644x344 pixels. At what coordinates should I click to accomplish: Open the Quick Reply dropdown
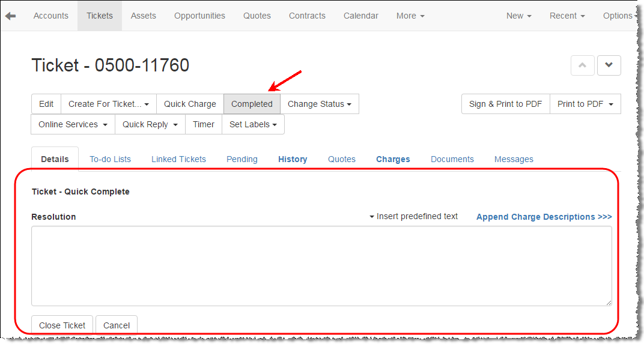(150, 124)
